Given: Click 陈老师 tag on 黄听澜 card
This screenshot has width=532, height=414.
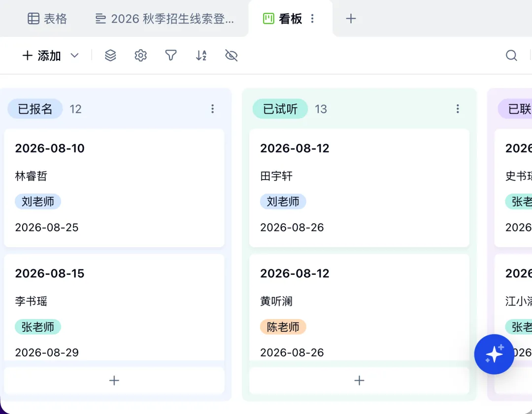Looking at the screenshot, I should point(283,327).
